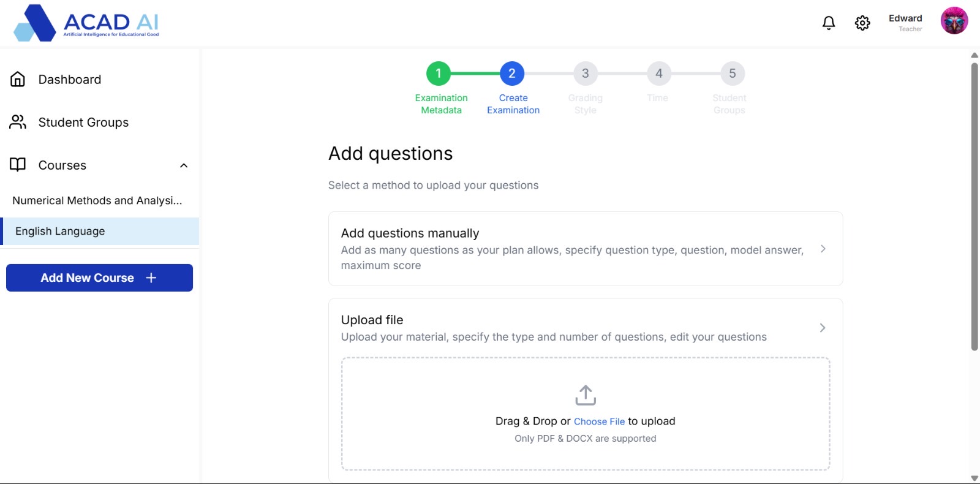Screen dimensions: 980x484
Task: Click the ACAD AI logo
Action: tap(86, 23)
